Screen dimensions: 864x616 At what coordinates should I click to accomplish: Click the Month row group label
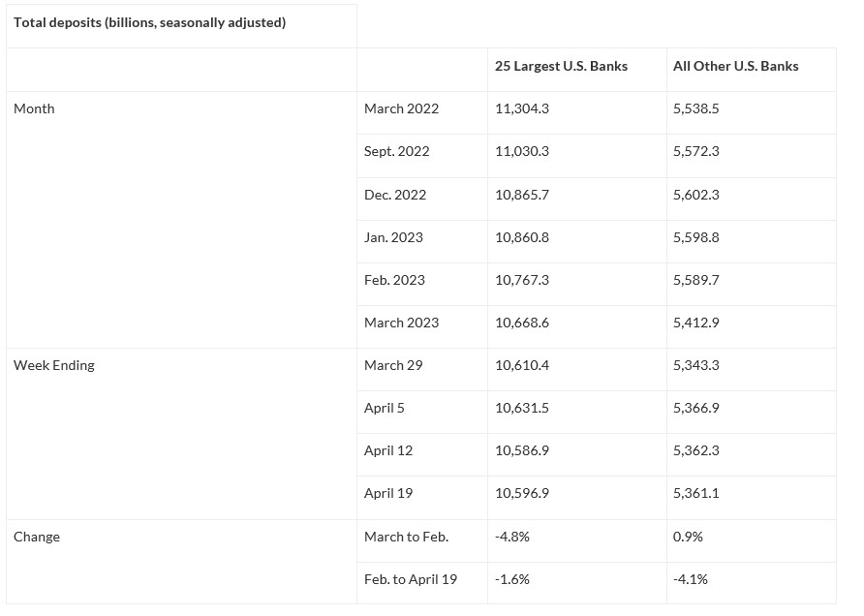(x=34, y=108)
